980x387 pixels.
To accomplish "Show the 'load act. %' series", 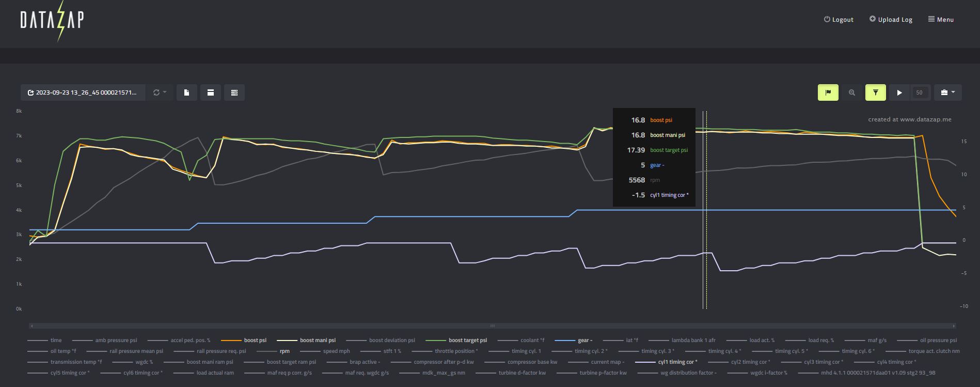I will (751, 340).
